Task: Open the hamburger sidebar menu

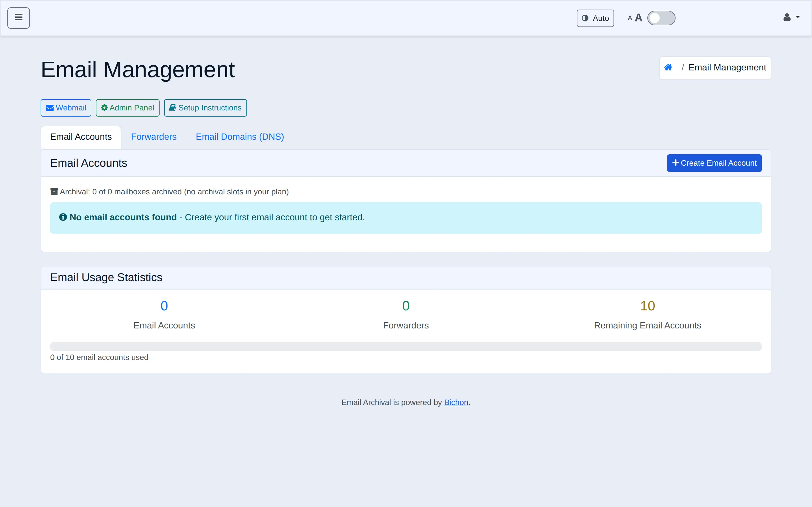Action: click(x=18, y=18)
